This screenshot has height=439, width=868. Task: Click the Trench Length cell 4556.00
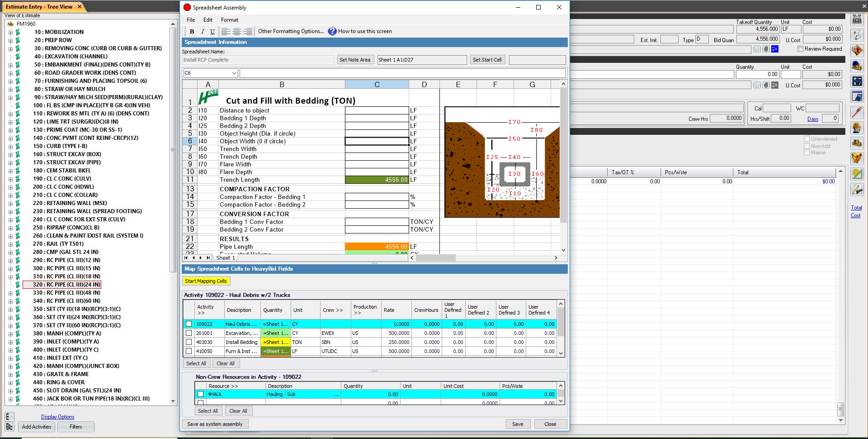pos(377,180)
